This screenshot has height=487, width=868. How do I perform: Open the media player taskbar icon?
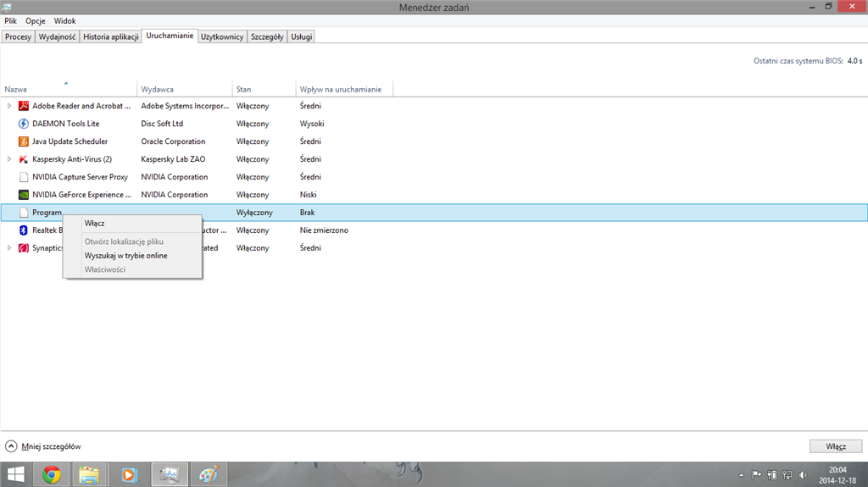[129, 475]
